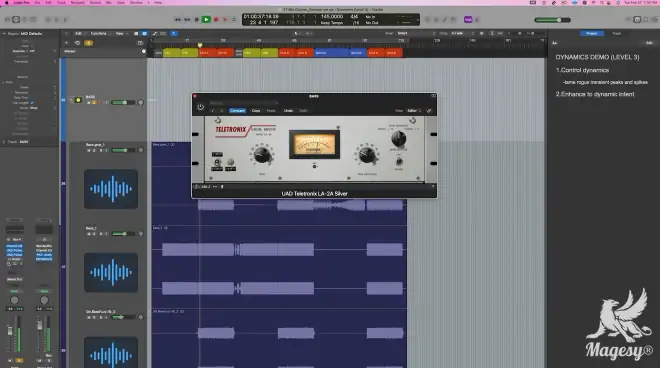The height and width of the screenshot is (368, 660).
Task: Toggle the plug-in power button on LA-2A window
Action: coord(200,107)
